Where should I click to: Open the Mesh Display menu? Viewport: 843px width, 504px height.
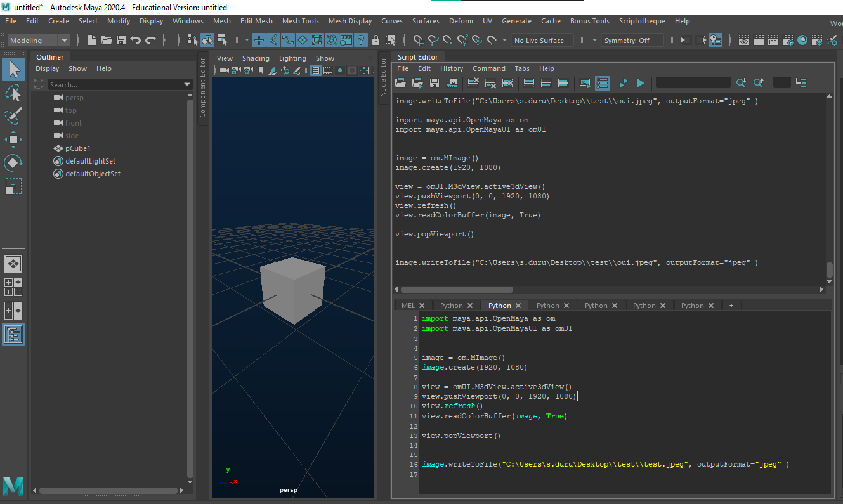click(x=350, y=21)
